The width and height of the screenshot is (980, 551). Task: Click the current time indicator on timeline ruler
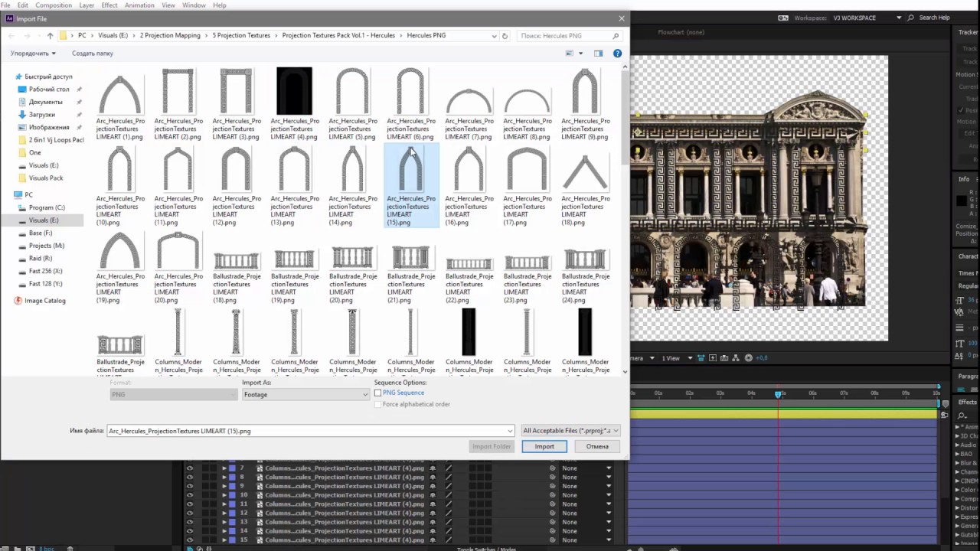[779, 394]
